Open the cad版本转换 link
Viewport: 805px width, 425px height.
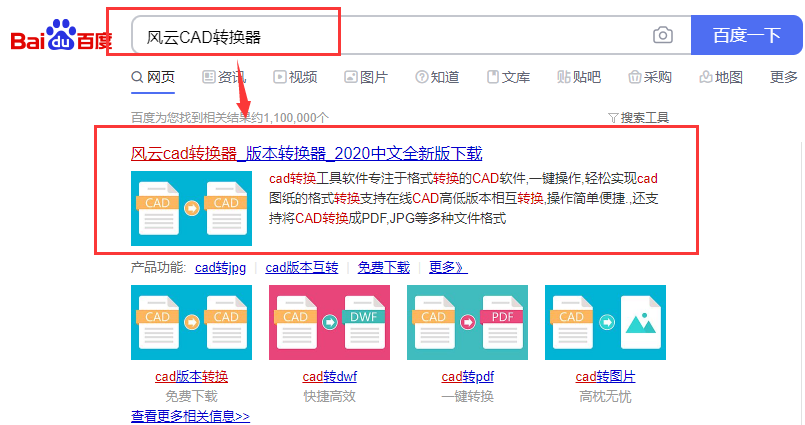click(191, 377)
